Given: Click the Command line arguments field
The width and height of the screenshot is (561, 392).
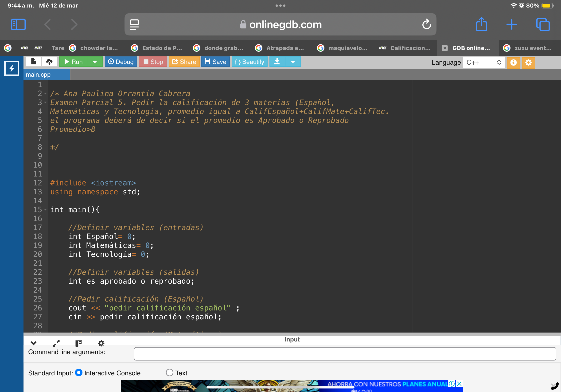Looking at the screenshot, I should click(x=345, y=354).
